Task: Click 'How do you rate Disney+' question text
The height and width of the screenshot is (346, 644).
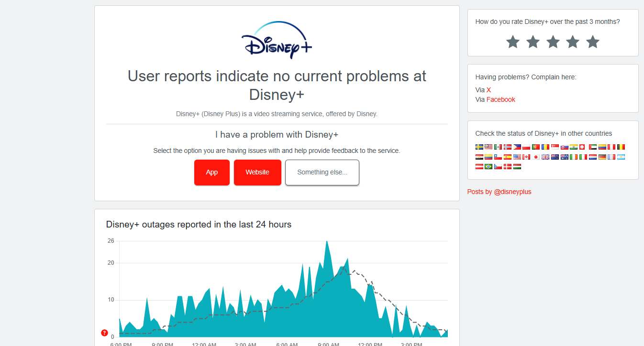Action: point(547,22)
